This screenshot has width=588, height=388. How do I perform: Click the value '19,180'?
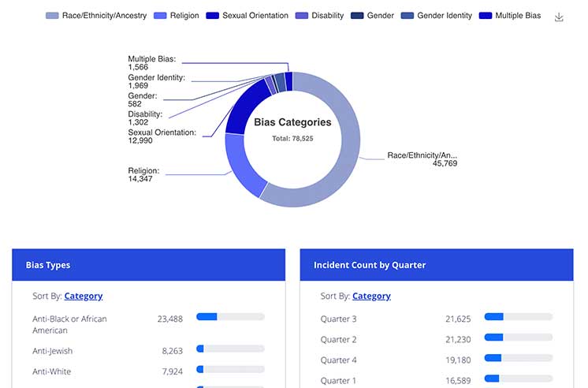pos(458,360)
